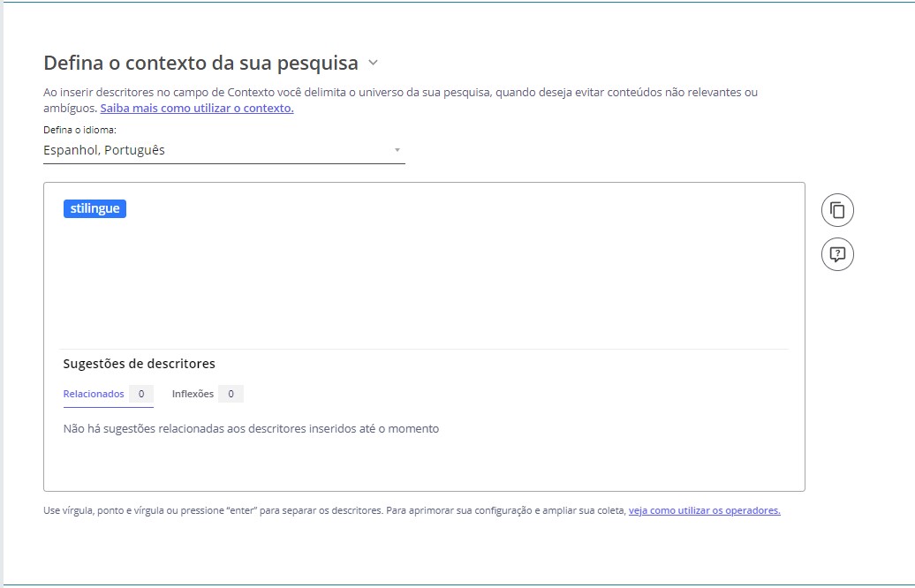Open the help chat question icon
The height and width of the screenshot is (588, 915).
pyautogui.click(x=837, y=254)
